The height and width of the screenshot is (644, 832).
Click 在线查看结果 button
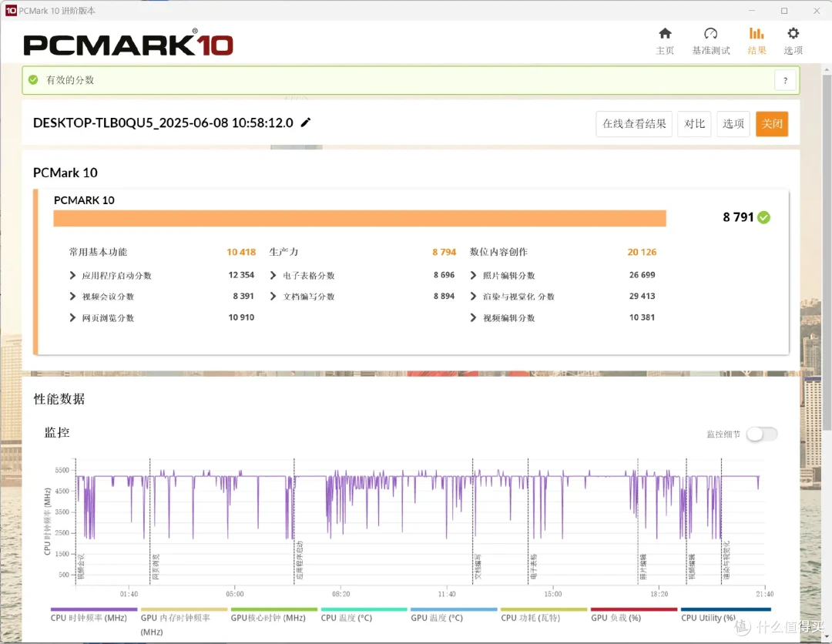click(x=634, y=123)
